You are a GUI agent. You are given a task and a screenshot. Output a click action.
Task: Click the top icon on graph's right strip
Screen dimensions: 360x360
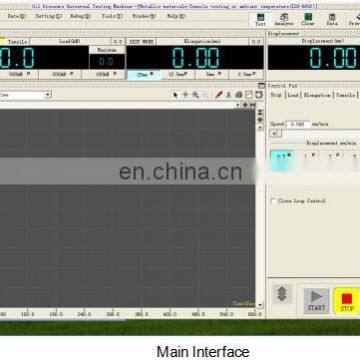point(260,112)
